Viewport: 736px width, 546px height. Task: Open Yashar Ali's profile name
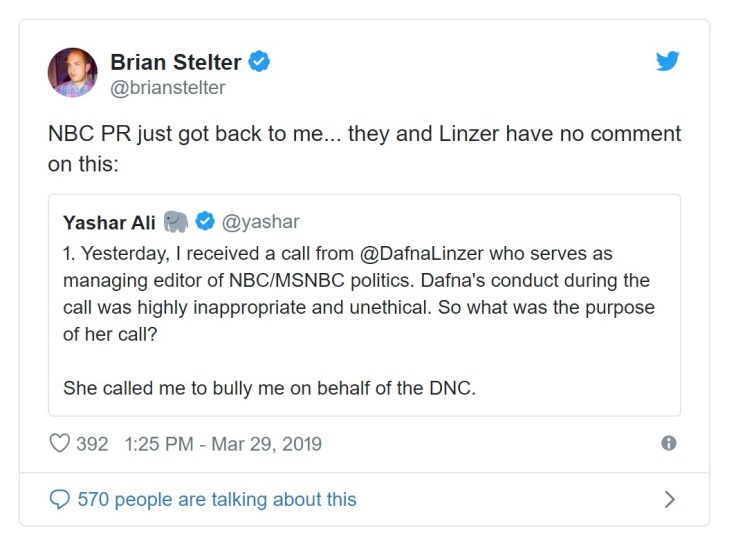click(107, 221)
